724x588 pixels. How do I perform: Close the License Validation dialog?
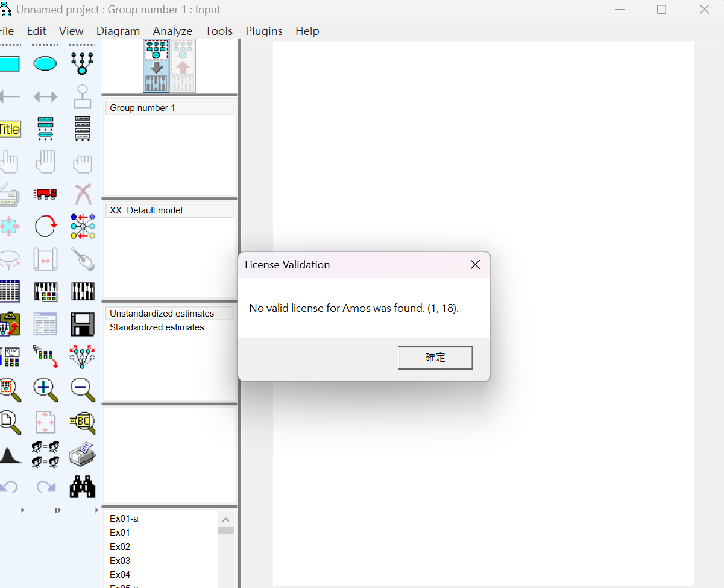click(x=475, y=265)
